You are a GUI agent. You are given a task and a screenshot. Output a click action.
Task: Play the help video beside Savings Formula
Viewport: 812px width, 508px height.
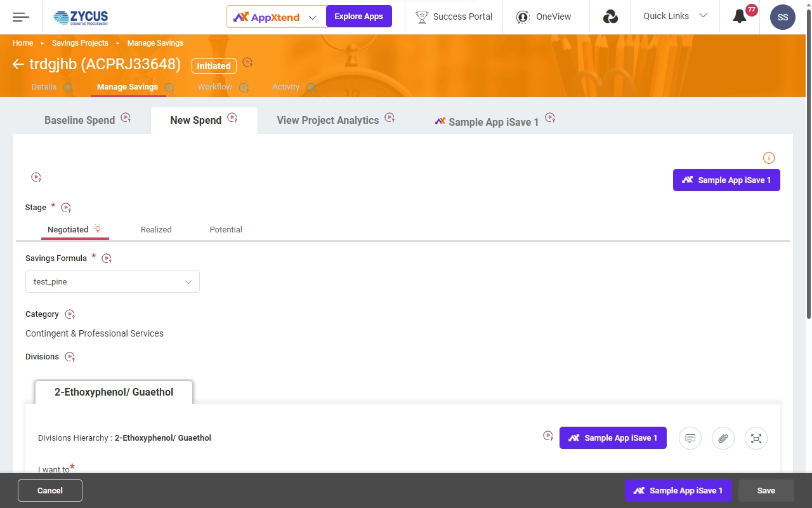107,258
